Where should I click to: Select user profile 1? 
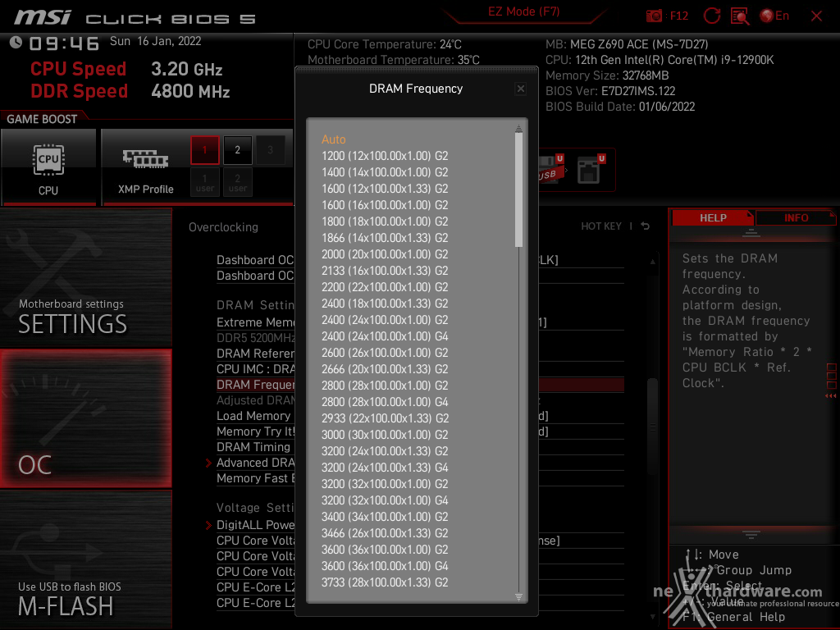click(x=204, y=182)
